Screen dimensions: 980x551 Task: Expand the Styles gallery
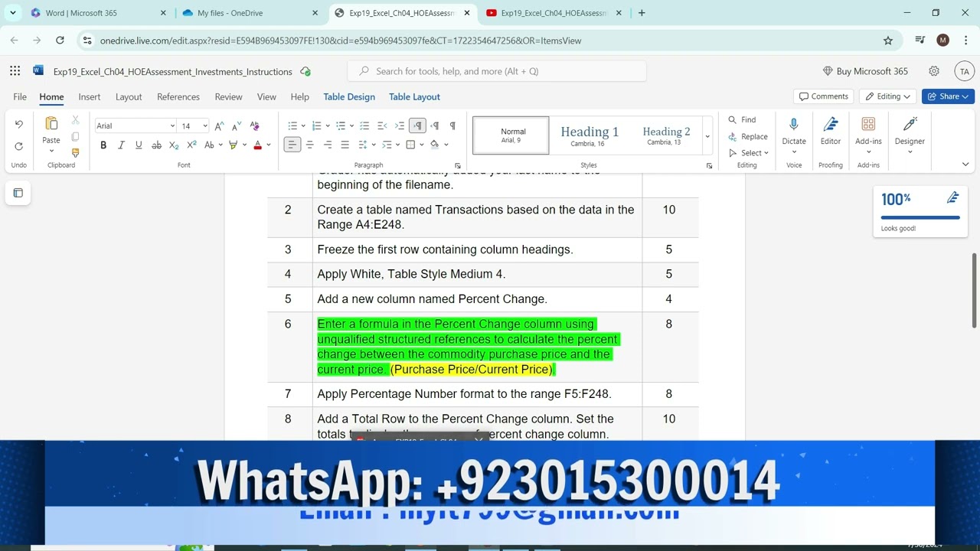point(708,136)
